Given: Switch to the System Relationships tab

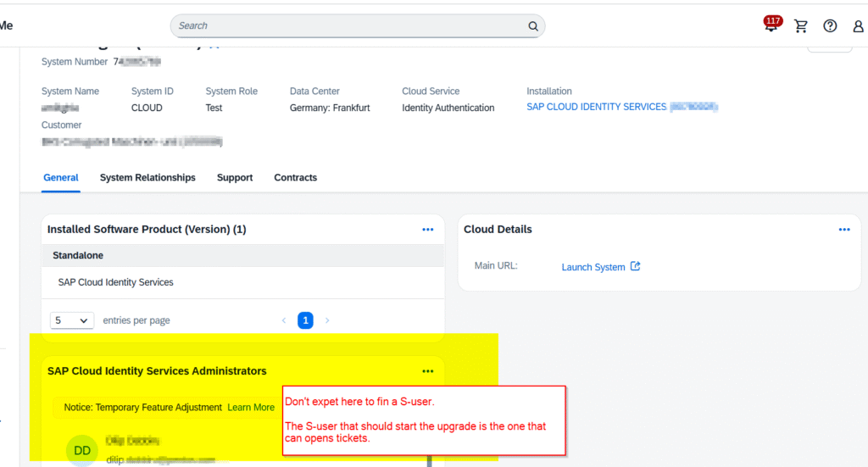Looking at the screenshot, I should (147, 178).
